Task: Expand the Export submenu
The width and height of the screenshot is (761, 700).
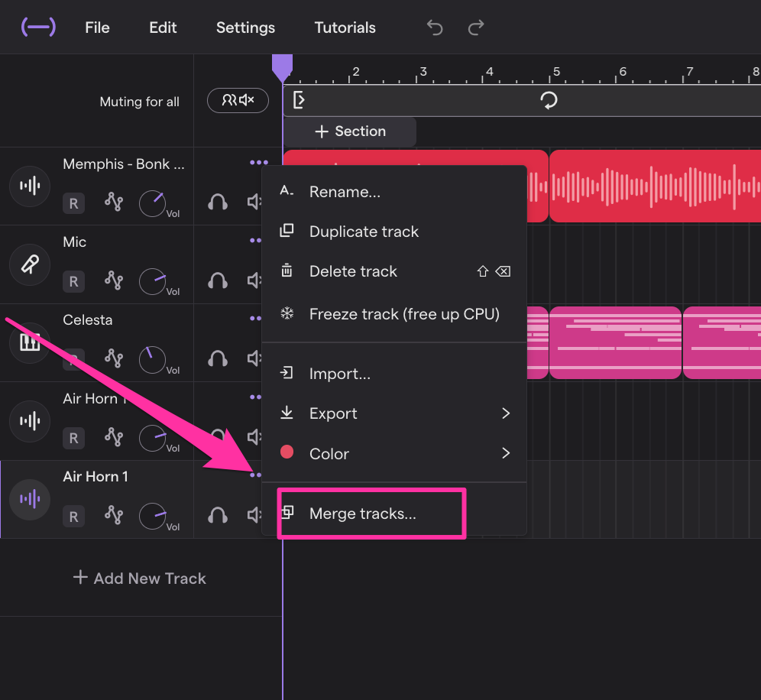Action: coord(394,413)
